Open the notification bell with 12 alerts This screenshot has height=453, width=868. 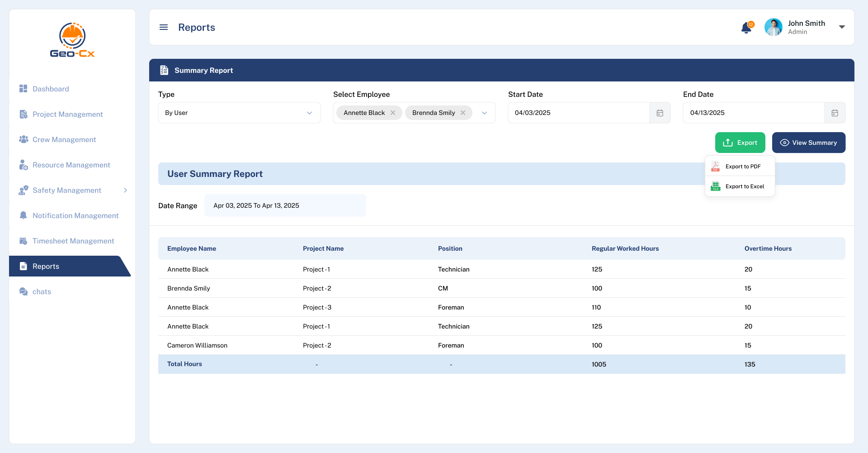pos(746,27)
